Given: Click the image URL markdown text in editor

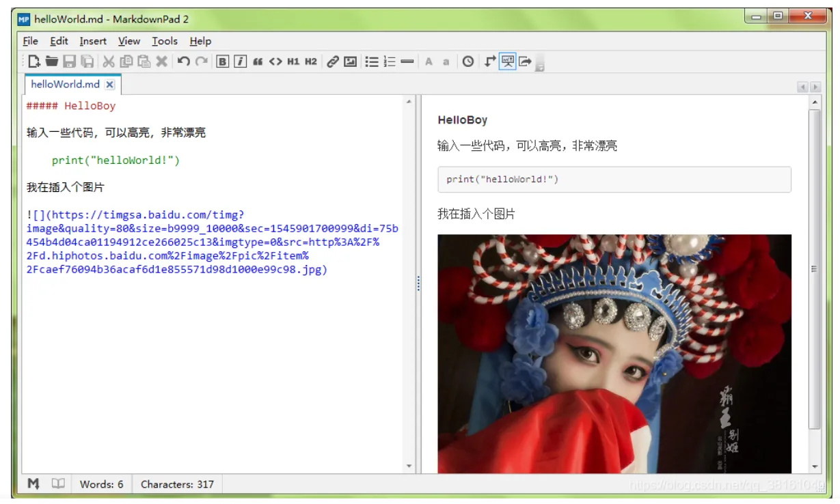Looking at the screenshot, I should 213,242.
